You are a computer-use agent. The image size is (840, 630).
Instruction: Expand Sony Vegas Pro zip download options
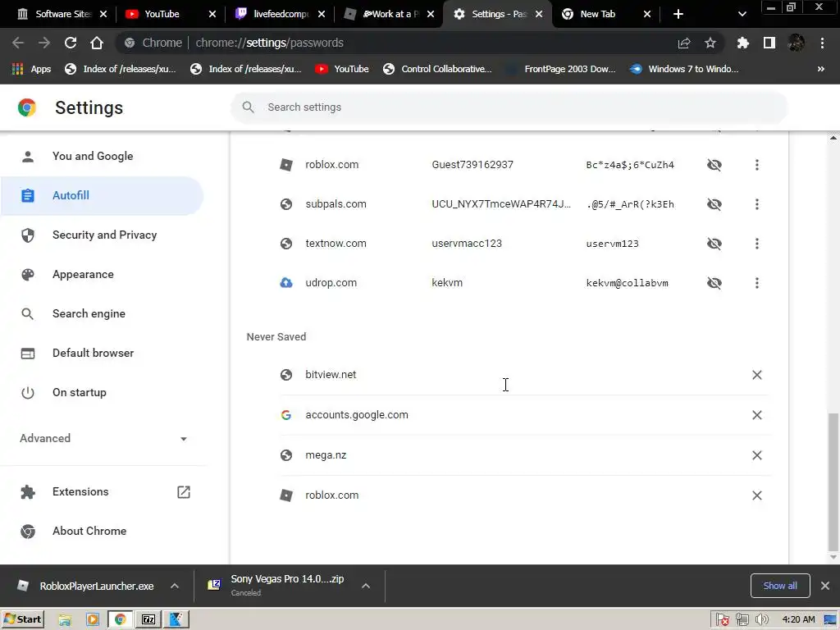(x=366, y=586)
